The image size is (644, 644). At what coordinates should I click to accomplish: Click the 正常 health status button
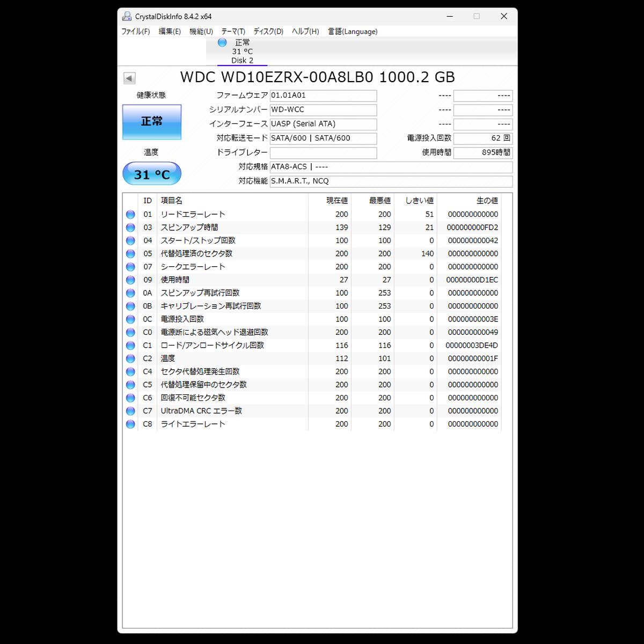(x=152, y=122)
